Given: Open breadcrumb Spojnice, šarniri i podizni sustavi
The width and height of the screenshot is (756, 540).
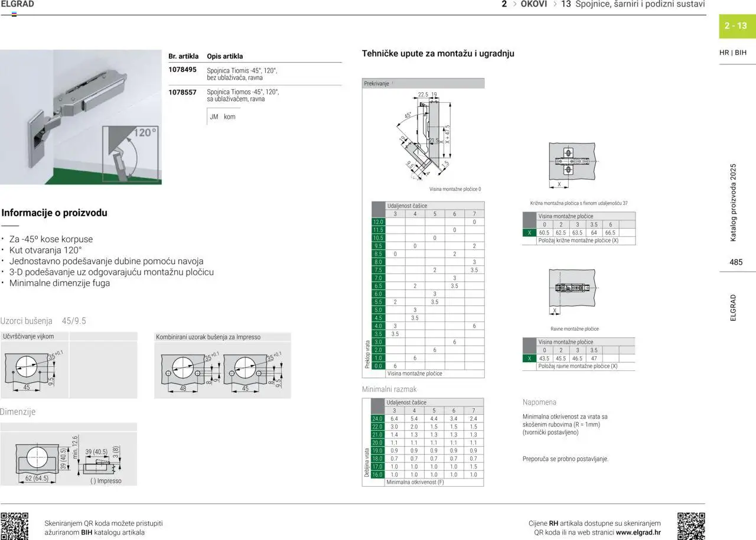Looking at the screenshot, I should click(x=640, y=4).
